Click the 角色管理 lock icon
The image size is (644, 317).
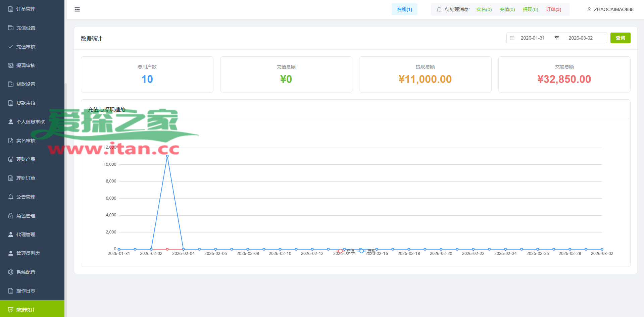click(x=11, y=216)
